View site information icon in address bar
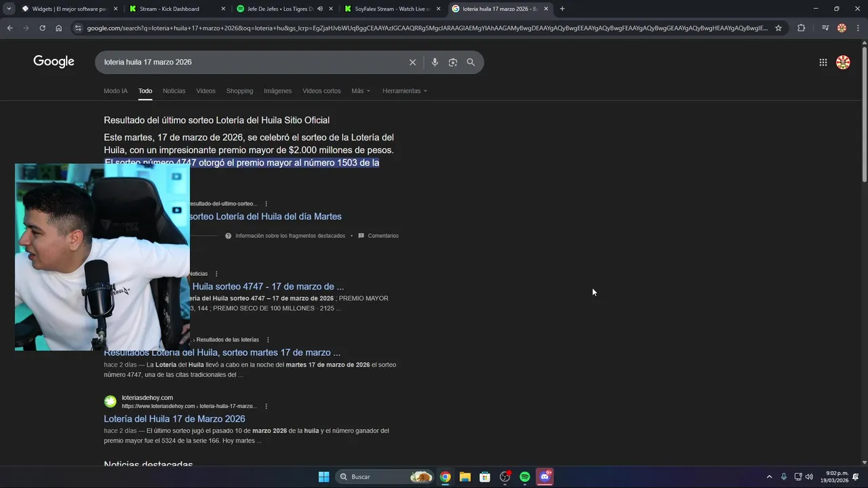This screenshot has width=868, height=488. (78, 28)
